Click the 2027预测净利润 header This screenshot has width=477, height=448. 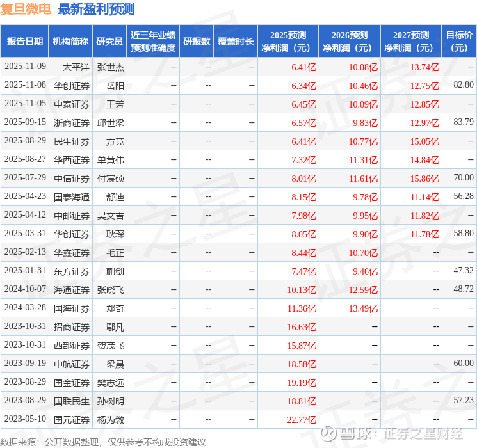pos(411,42)
